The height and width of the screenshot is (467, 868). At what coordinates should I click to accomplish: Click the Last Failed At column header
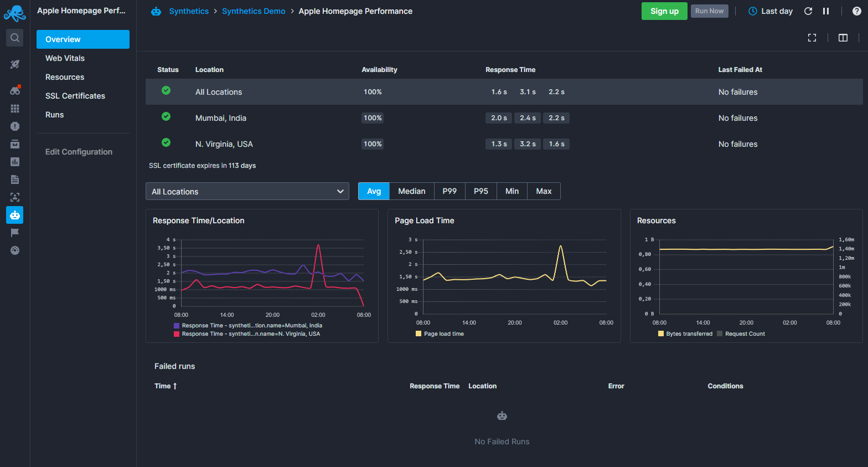click(740, 70)
